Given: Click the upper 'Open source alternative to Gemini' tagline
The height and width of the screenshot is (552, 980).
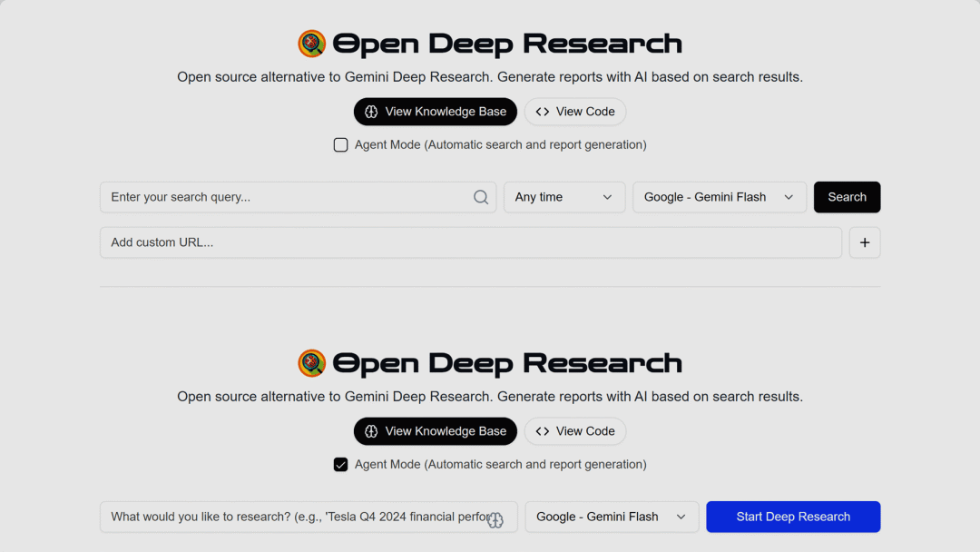Looking at the screenshot, I should coord(490,77).
